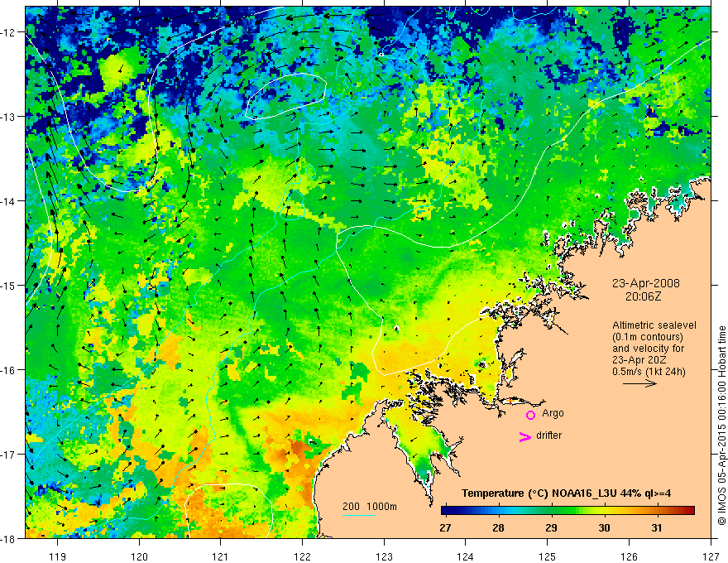
Task: Click the magenta drifter arrowhead legend symbol
Action: [x=524, y=436]
